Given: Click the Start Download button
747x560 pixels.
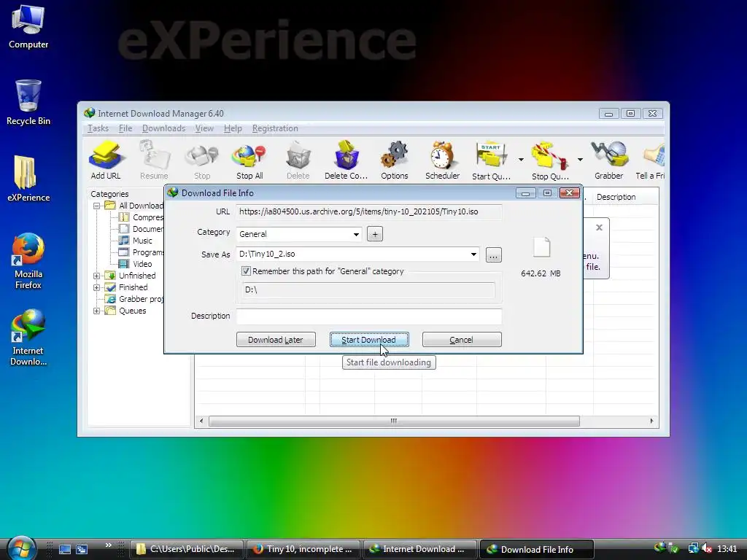Looking at the screenshot, I should click(x=369, y=340).
